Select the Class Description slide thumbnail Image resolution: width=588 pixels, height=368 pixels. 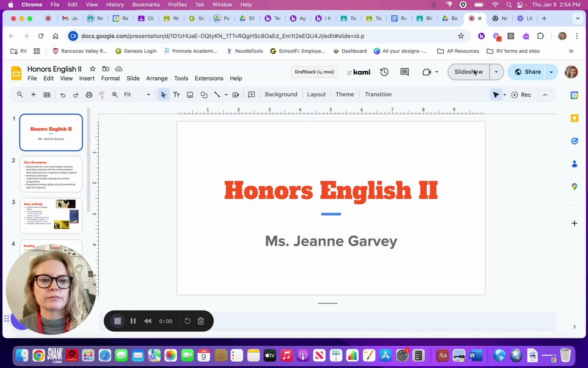pos(51,174)
